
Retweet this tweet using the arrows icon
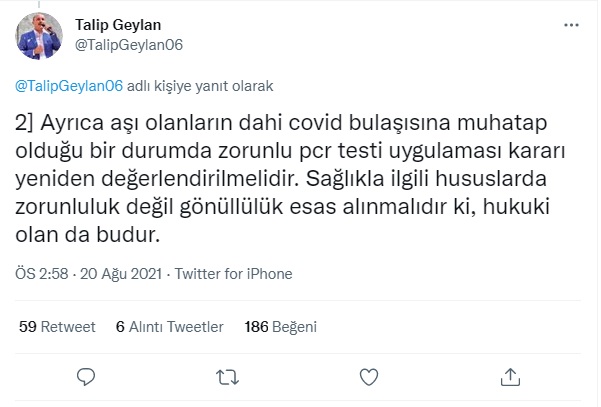tap(228, 376)
